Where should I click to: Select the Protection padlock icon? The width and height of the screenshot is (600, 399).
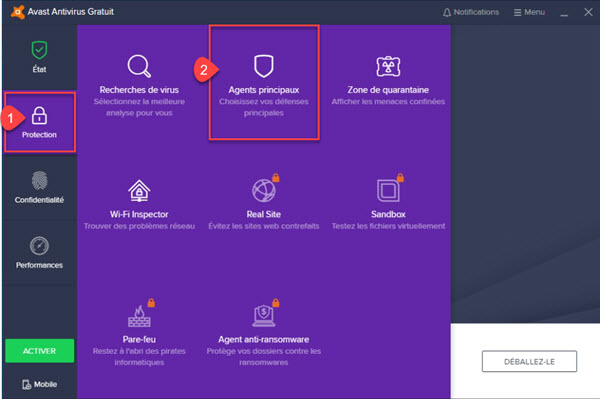point(39,115)
